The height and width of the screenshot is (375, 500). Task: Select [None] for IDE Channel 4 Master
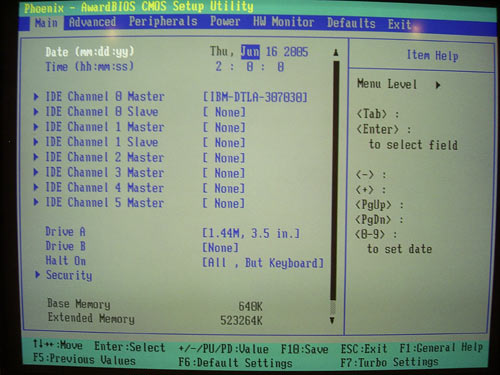click(224, 189)
